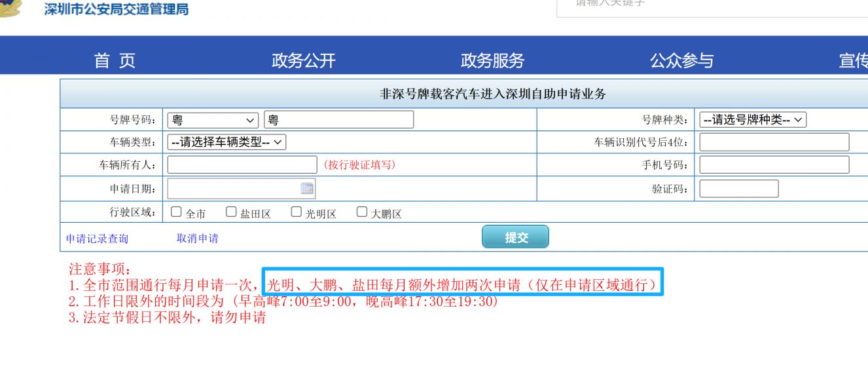Enable the 盐田区 checkbox
Viewport: 868px width, 367px height.
[x=231, y=212]
